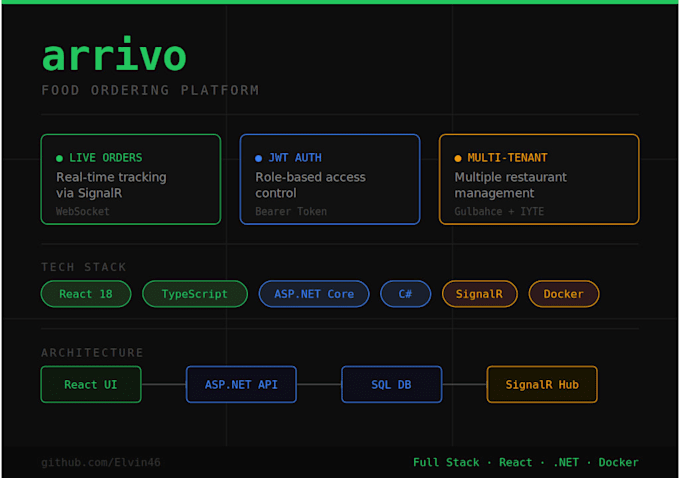680x478 pixels.
Task: Click the green dot beside LIVE ORDERS
Action: pos(59,158)
